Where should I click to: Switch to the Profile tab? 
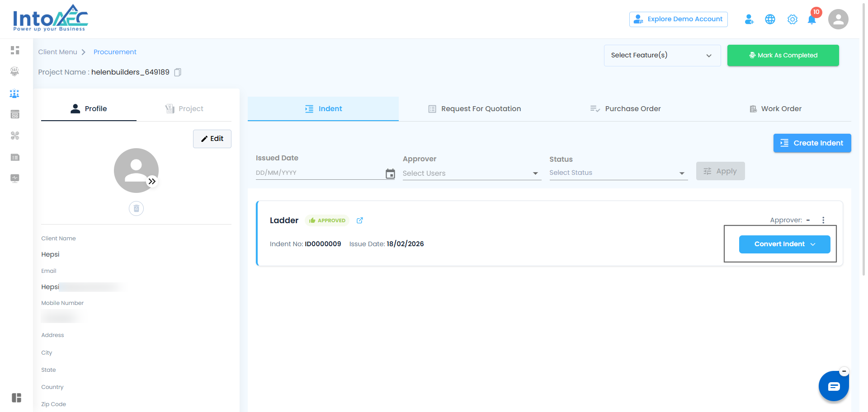[x=89, y=109]
